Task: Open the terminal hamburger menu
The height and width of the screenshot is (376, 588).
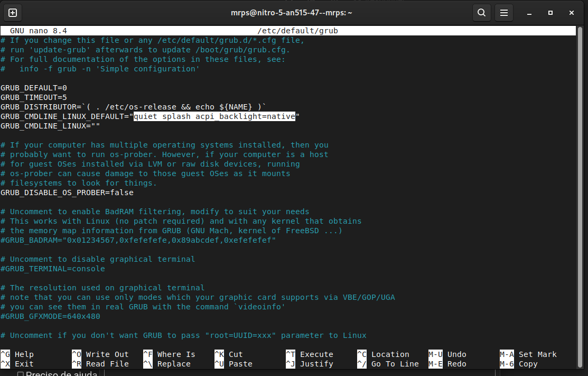Action: click(x=504, y=13)
